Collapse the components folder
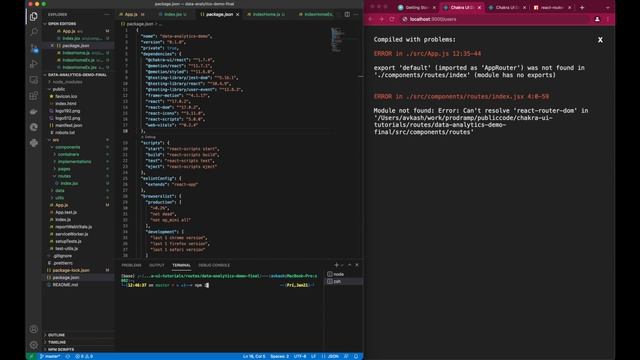Viewport: 640px width, 360px height. pos(67,147)
